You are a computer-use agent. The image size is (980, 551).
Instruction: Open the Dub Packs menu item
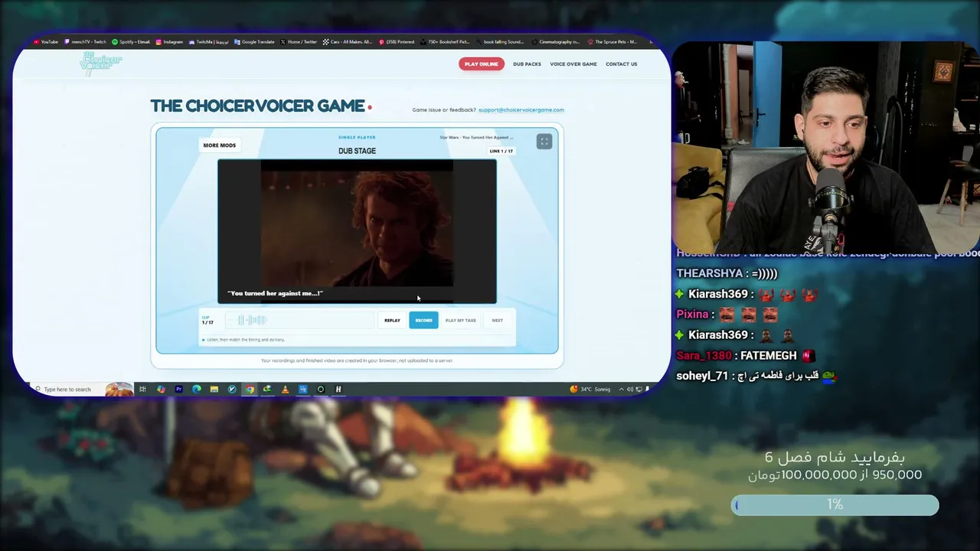pyautogui.click(x=527, y=64)
